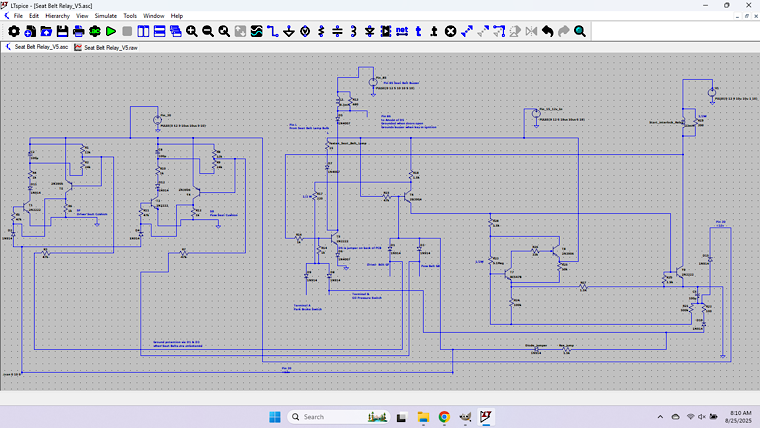Screen dimensions: 760x428
Task: Click the Zoom in magnifier
Action: coord(191,32)
